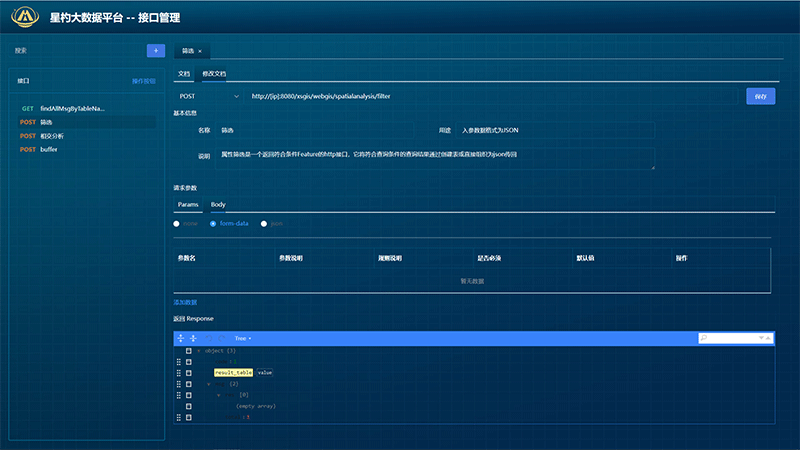
Task: Select the none radio button
Action: (x=177, y=224)
